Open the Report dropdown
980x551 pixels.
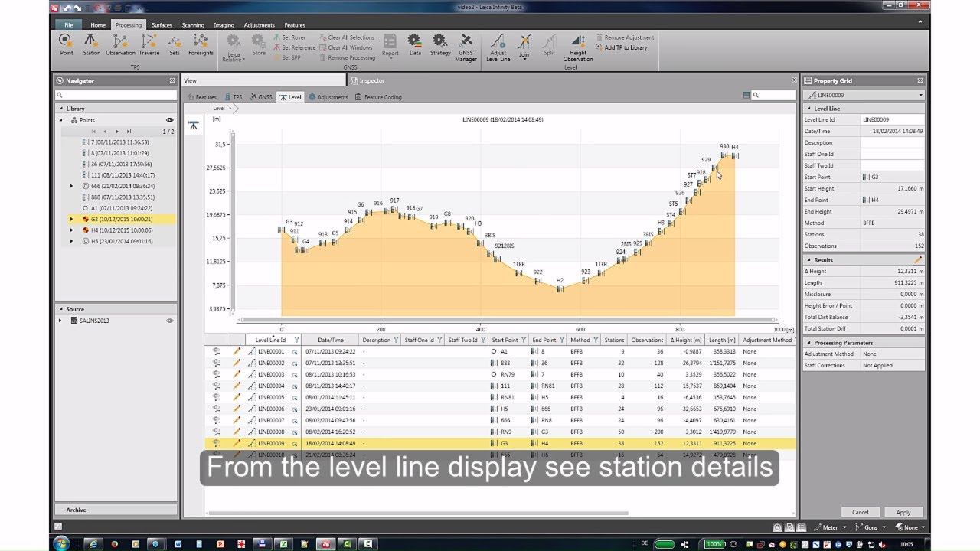(390, 46)
